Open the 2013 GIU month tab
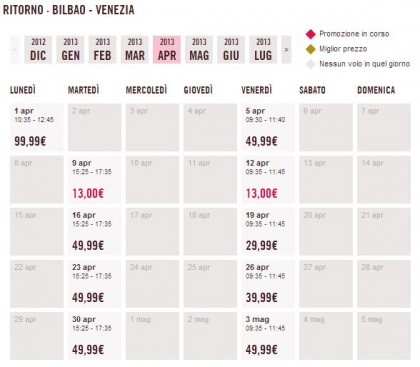420x367 pixels. pos(231,50)
